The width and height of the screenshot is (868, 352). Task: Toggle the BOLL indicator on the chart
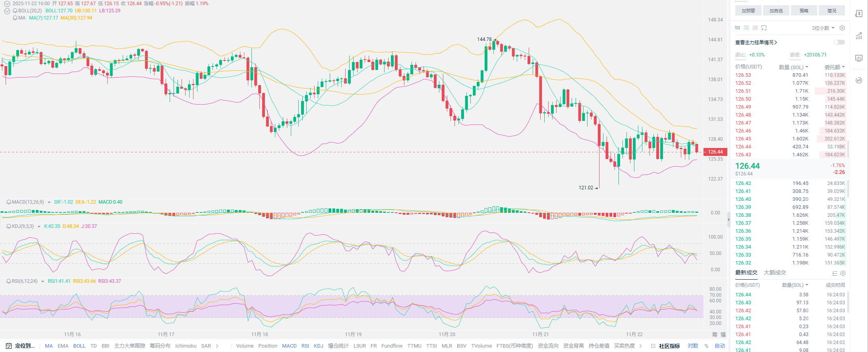click(x=79, y=346)
